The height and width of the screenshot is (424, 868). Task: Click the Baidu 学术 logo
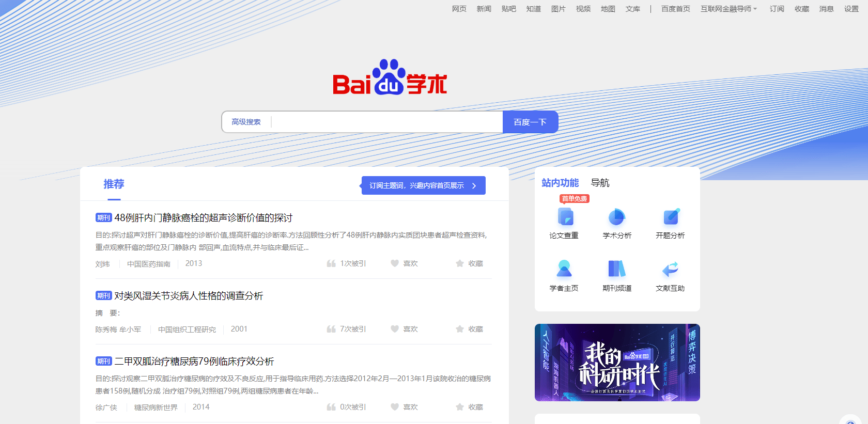point(390,77)
